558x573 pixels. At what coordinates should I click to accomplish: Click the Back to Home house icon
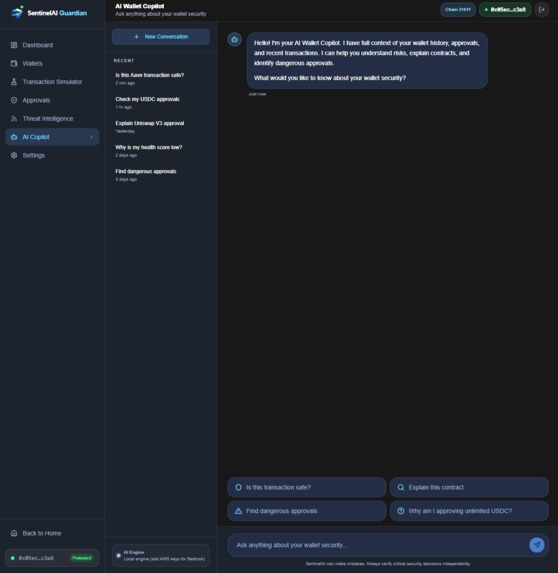click(14, 533)
